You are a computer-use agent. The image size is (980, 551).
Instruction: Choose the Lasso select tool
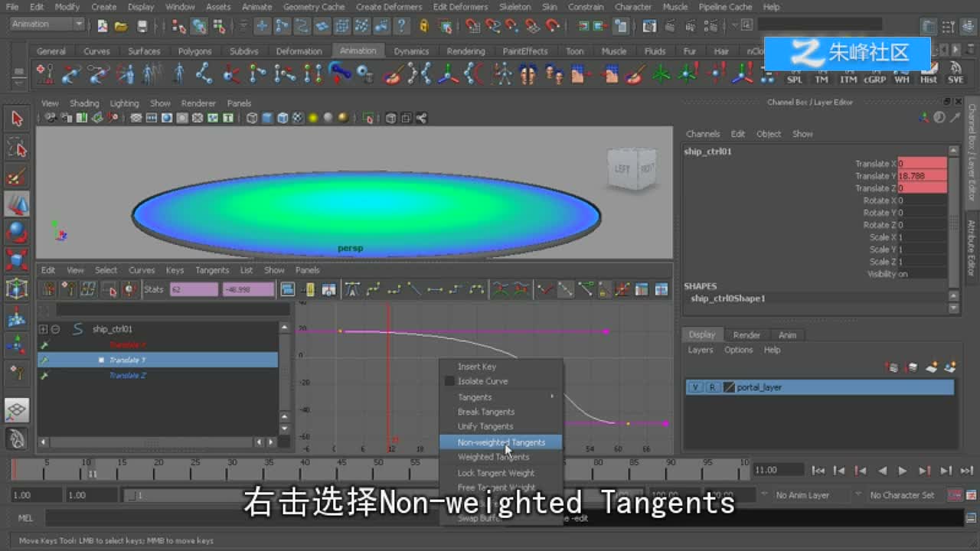(x=17, y=147)
